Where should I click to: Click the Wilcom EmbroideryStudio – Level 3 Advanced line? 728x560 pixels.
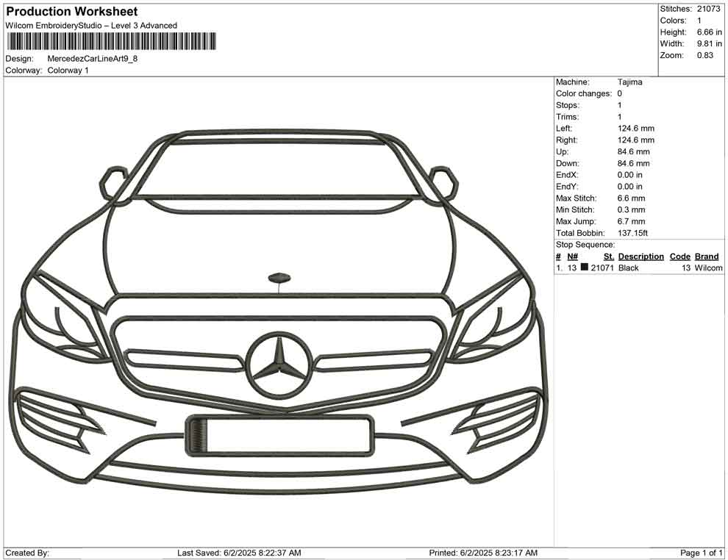tap(91, 26)
